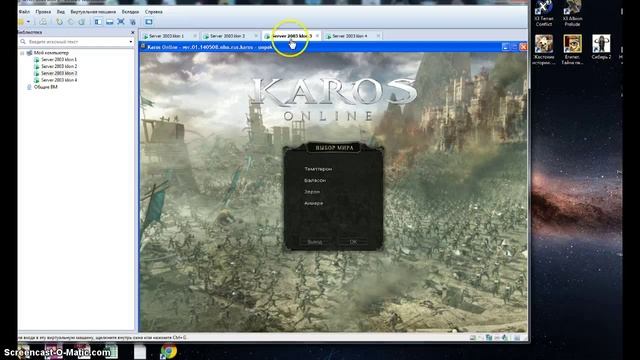Viewport: 640px width, 360px height.
Task: Open the Справка menu
Action: pyautogui.click(x=153, y=12)
